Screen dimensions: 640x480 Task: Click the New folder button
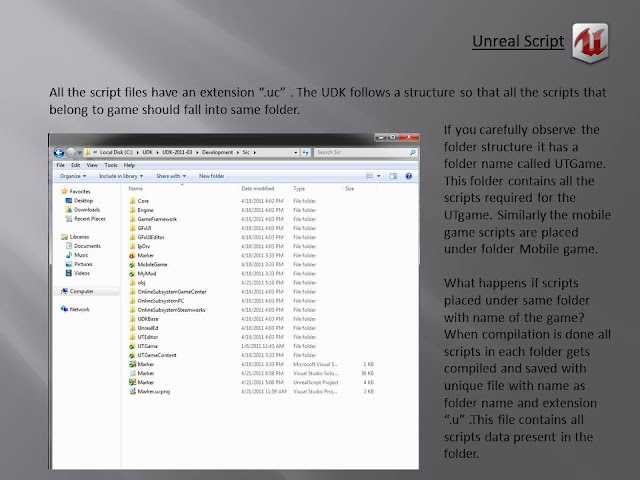[x=211, y=176]
